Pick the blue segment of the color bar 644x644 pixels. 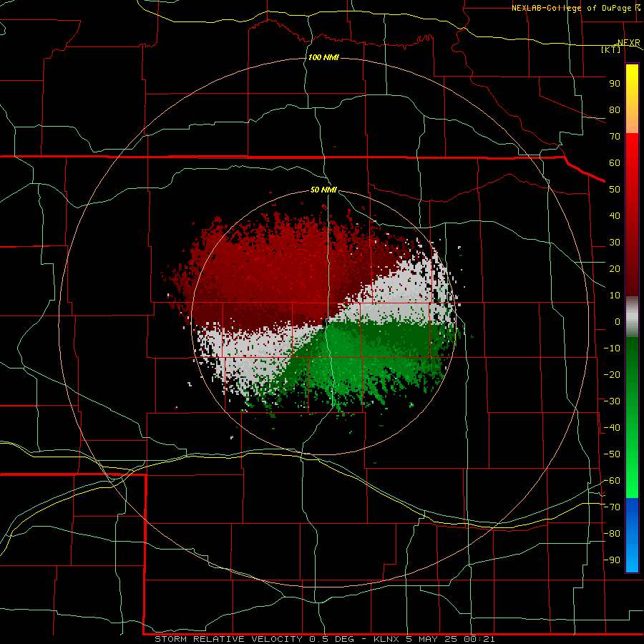(x=632, y=535)
